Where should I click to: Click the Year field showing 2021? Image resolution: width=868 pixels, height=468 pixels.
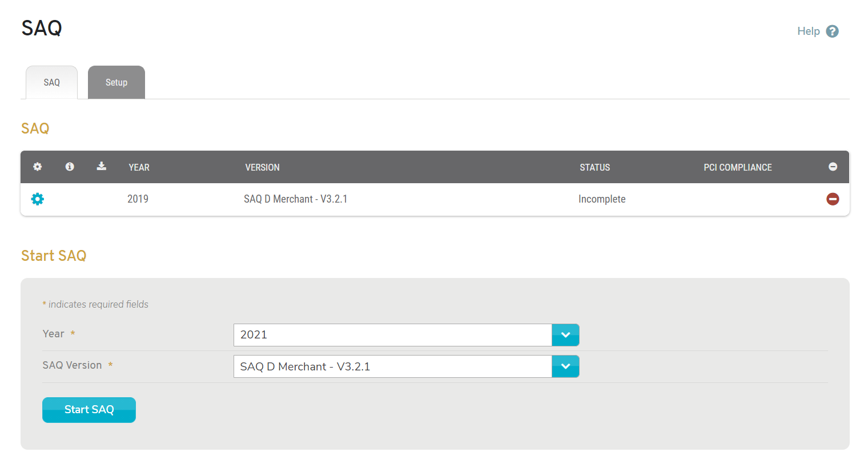pyautogui.click(x=392, y=335)
